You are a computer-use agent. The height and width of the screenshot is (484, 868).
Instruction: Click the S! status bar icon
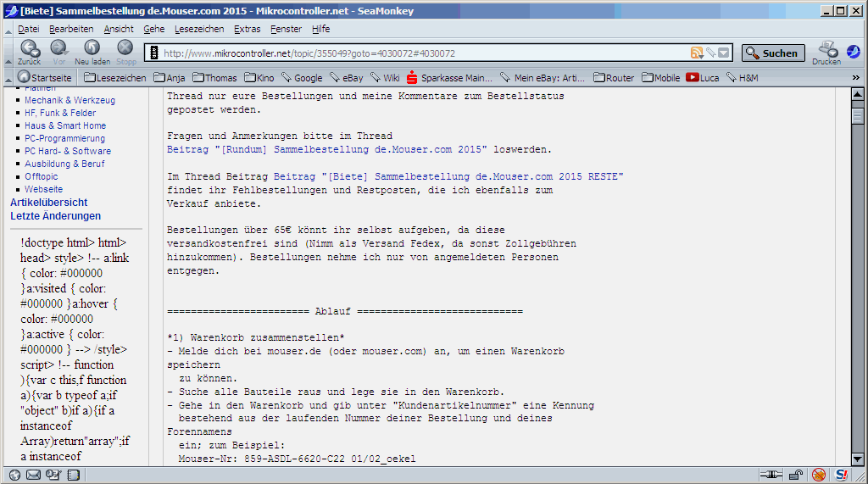[842, 475]
